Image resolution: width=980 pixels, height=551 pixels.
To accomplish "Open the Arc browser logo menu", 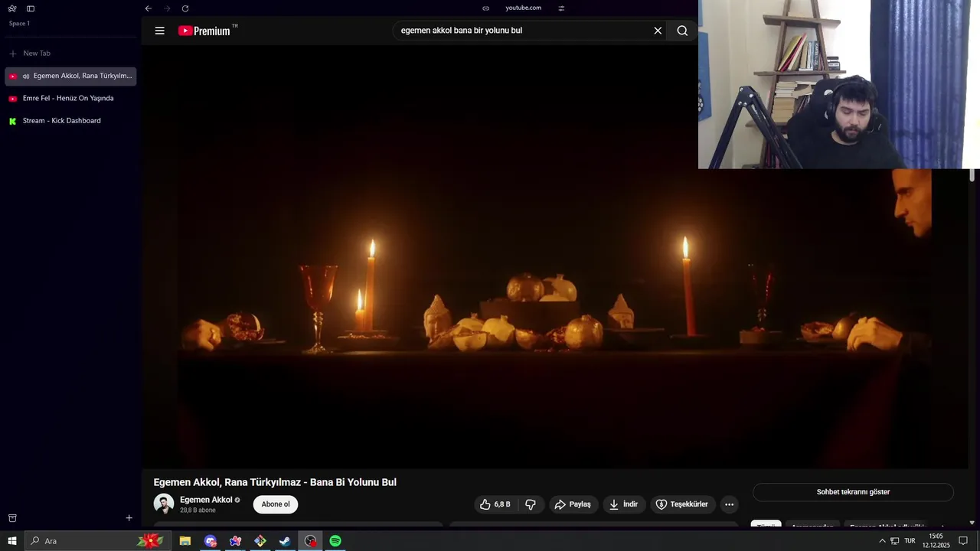I will [x=12, y=8].
